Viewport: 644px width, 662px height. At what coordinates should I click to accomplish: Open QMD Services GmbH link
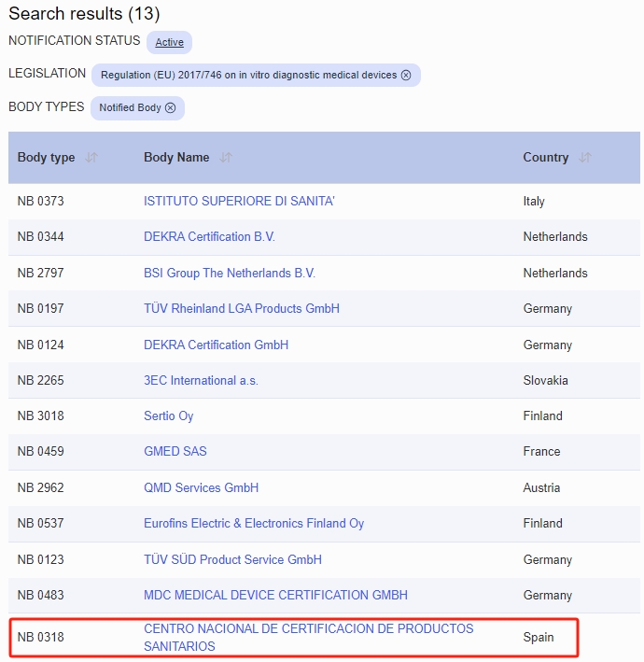pyautogui.click(x=201, y=487)
